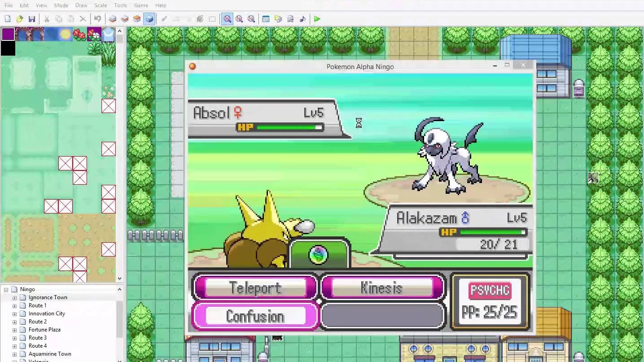Launch the game with the green play arrow

point(317,18)
